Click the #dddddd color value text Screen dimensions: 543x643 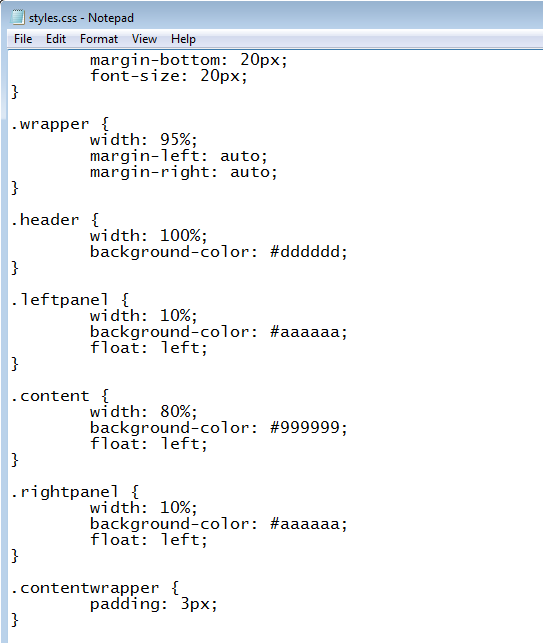click(308, 252)
